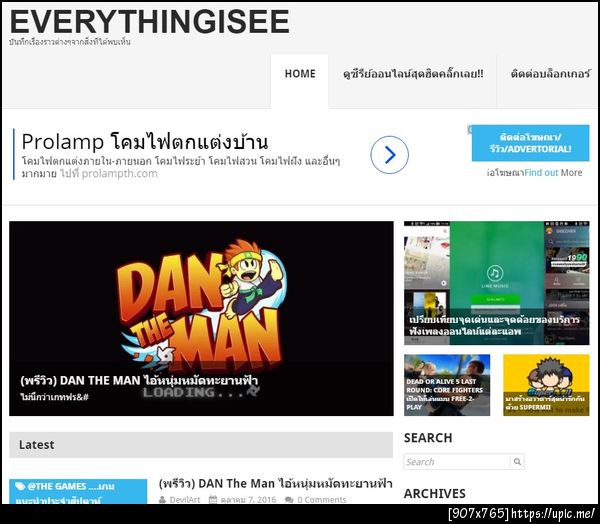The image size is (600, 524).
Task: Click the blue ADVERTORIAL contact banner
Action: point(530,143)
